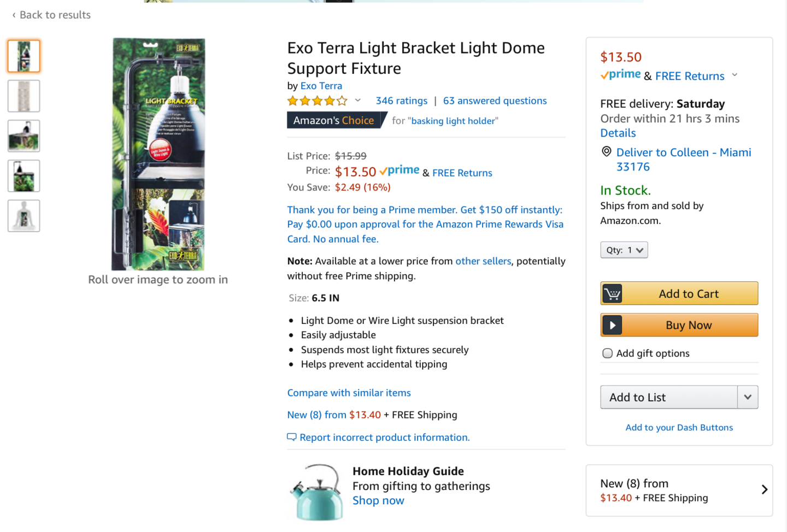
Task: Click Compare with similar items
Action: (x=349, y=393)
